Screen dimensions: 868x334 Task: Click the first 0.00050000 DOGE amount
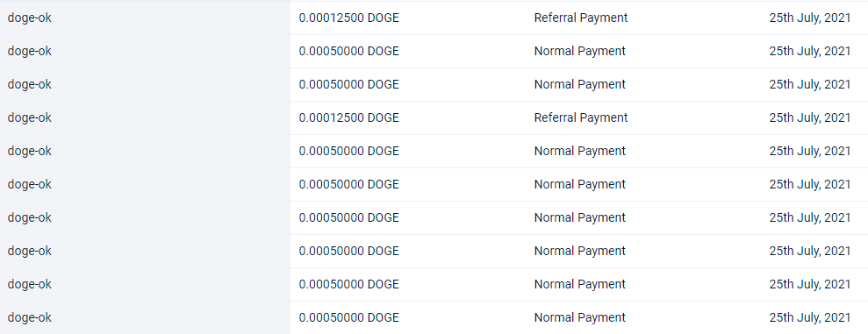[x=348, y=51]
